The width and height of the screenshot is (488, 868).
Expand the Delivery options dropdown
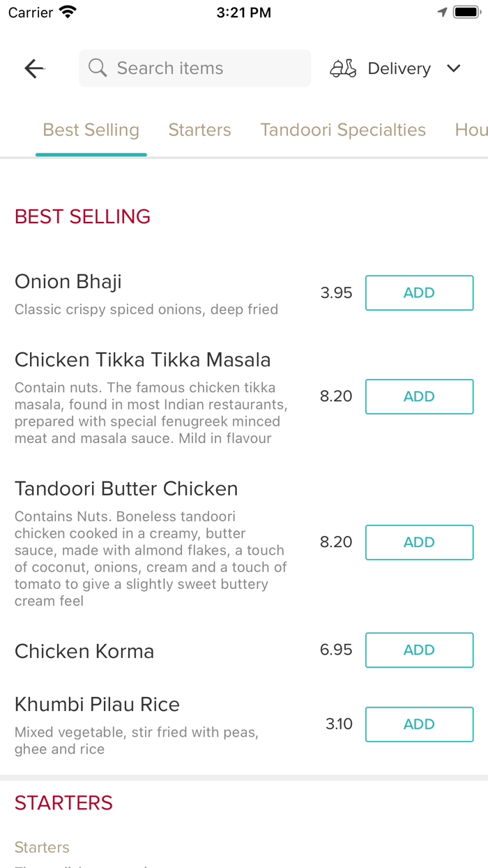pyautogui.click(x=399, y=68)
